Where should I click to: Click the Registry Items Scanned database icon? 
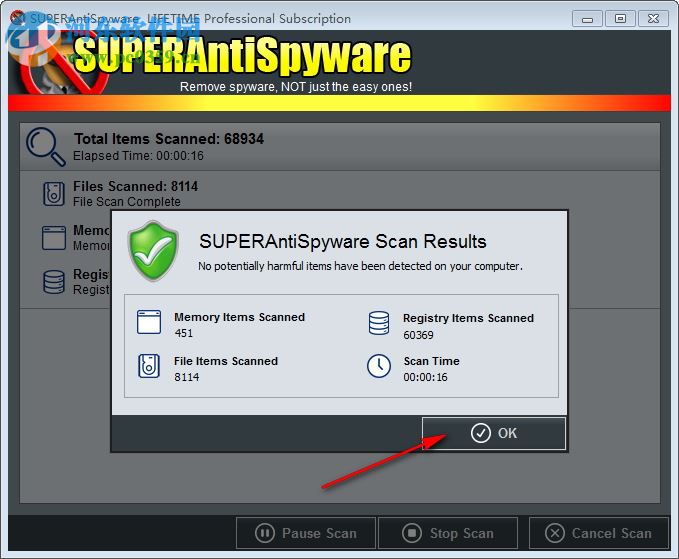click(379, 323)
